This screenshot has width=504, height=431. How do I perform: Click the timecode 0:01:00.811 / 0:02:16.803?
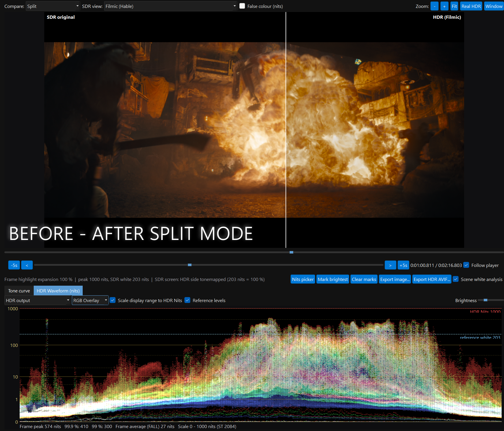[436, 265]
